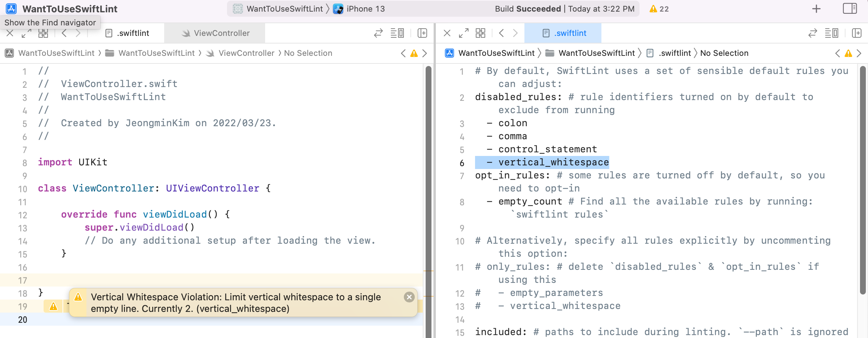
Task: Open editor options menu in left editor
Action: pos(397,33)
